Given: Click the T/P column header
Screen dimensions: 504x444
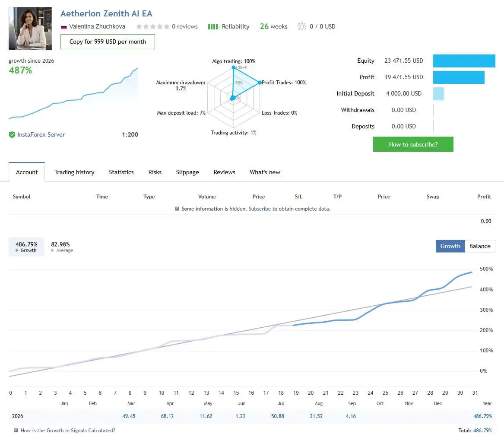Looking at the screenshot, I should click(x=337, y=197).
